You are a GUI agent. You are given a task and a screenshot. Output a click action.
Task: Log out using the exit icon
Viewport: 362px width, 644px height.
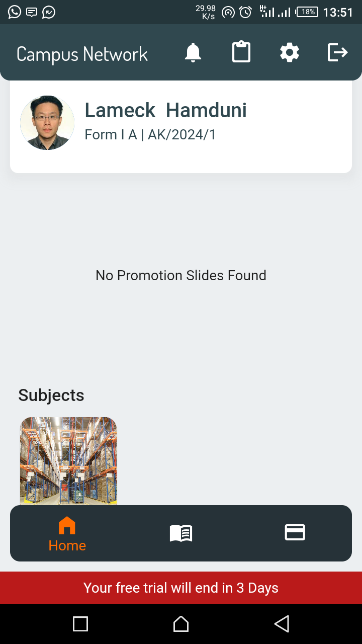tap(337, 52)
